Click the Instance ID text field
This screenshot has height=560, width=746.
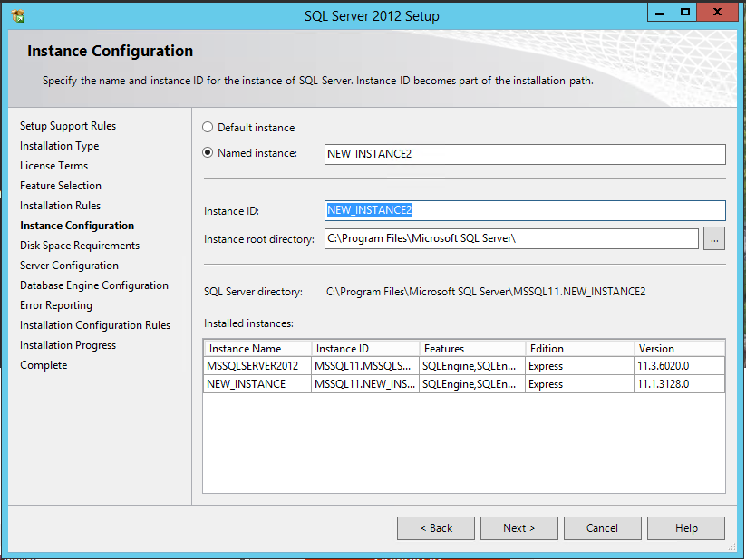tap(524, 210)
